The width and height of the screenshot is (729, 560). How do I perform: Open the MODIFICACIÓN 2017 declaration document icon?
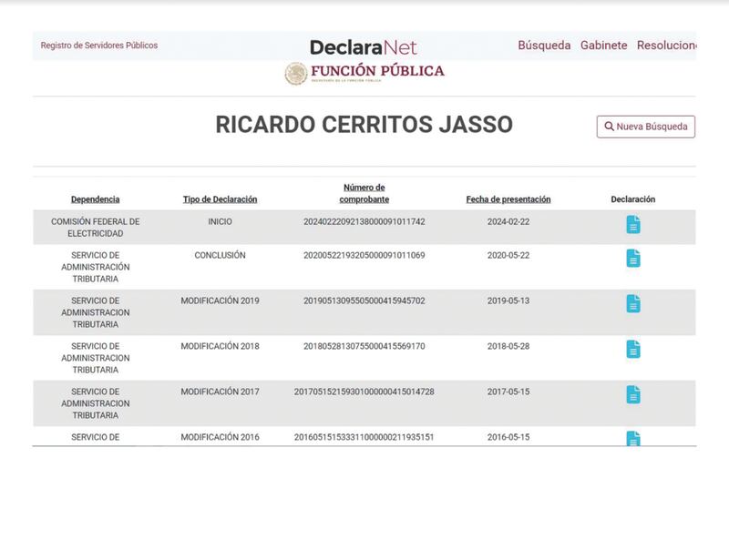pyautogui.click(x=633, y=395)
